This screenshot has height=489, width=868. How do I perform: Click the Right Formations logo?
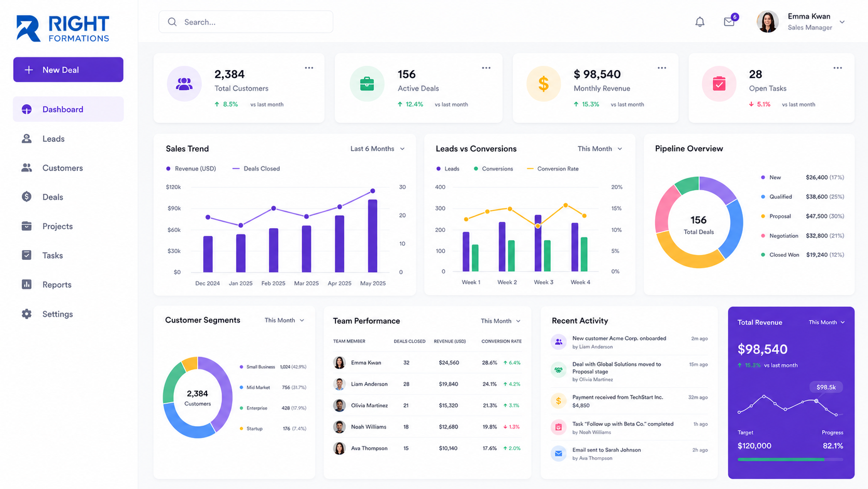(63, 29)
